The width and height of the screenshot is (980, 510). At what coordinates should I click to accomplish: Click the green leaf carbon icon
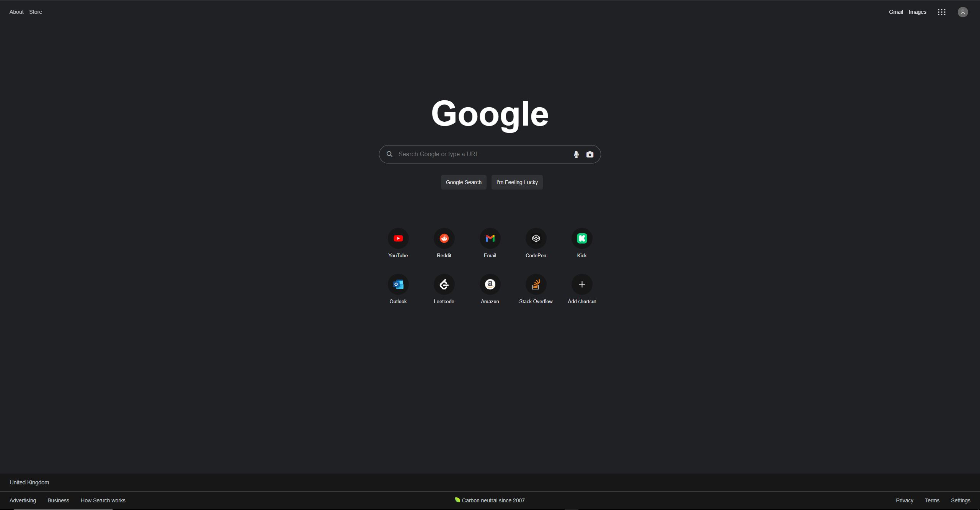click(457, 500)
